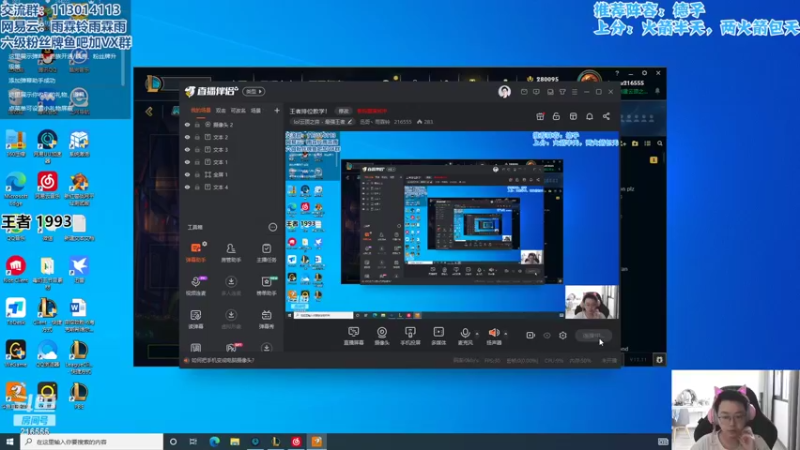Screen dimensions: 800x450
Task: Mute the 麦克风 microphone
Action: pyautogui.click(x=465, y=336)
